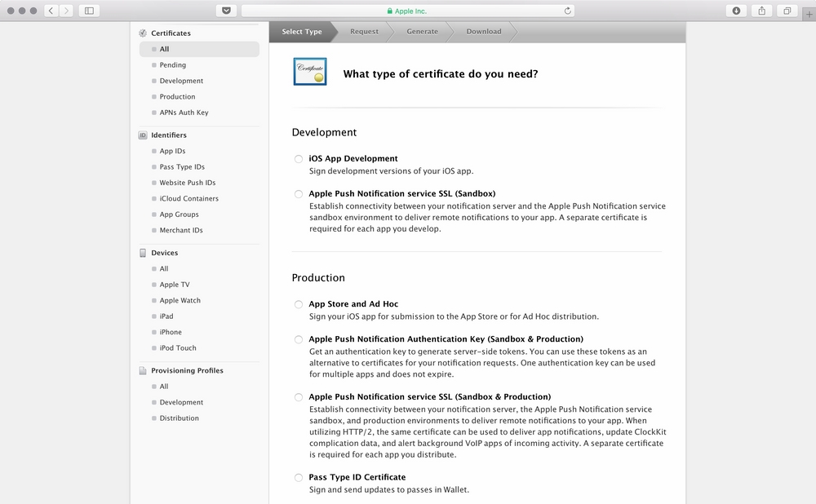Image resolution: width=816 pixels, height=504 pixels.
Task: Click the green lock icon in address bar
Action: (389, 11)
